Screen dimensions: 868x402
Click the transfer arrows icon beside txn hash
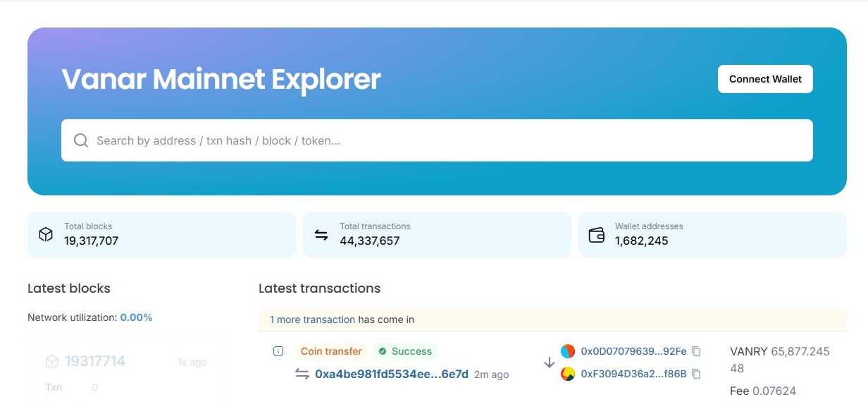[302, 374]
